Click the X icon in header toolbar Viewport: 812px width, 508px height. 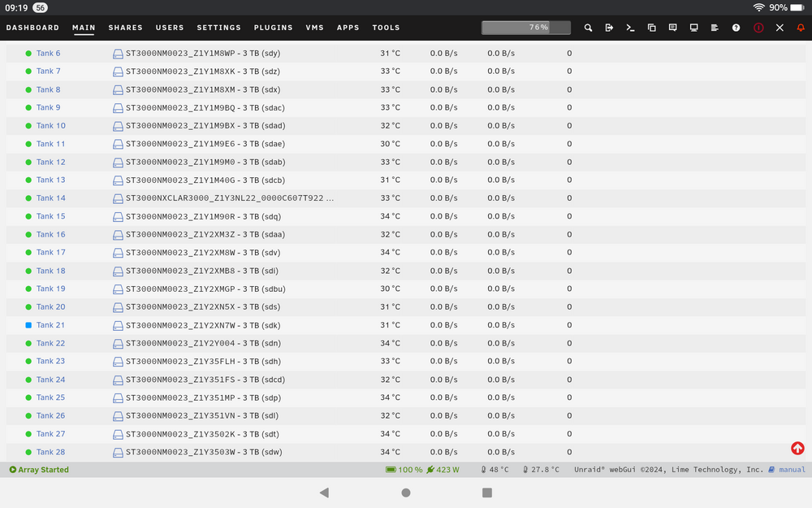click(780, 28)
